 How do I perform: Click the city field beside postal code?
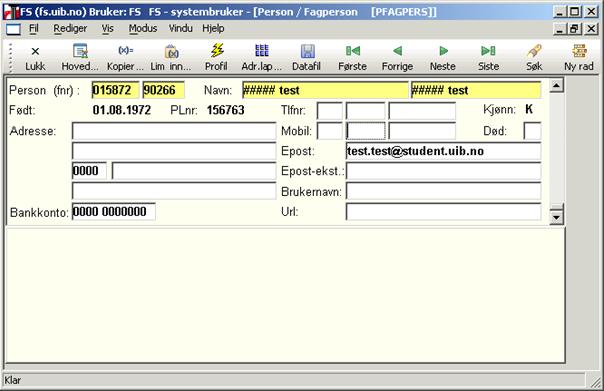point(194,171)
